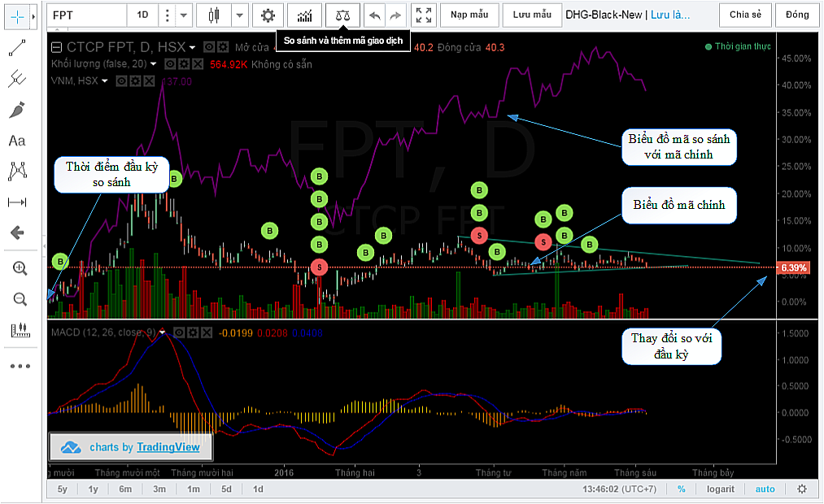Click the Lưu mẫu button
This screenshot has height=504, width=824.
pyautogui.click(x=532, y=15)
